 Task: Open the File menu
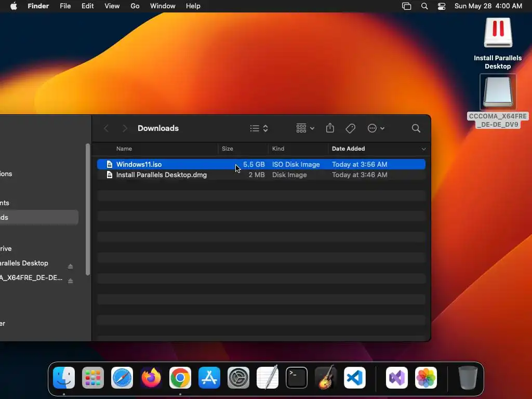[65, 6]
